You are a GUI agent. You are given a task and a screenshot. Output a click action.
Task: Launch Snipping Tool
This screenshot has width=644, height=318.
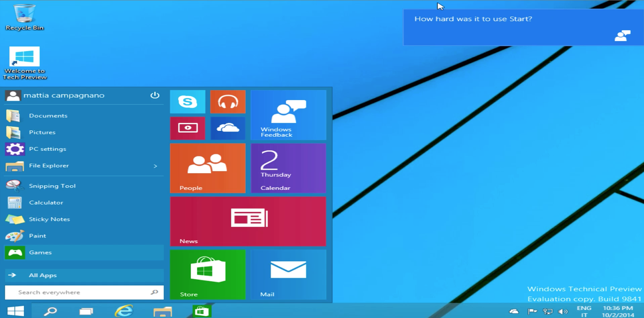pyautogui.click(x=84, y=186)
